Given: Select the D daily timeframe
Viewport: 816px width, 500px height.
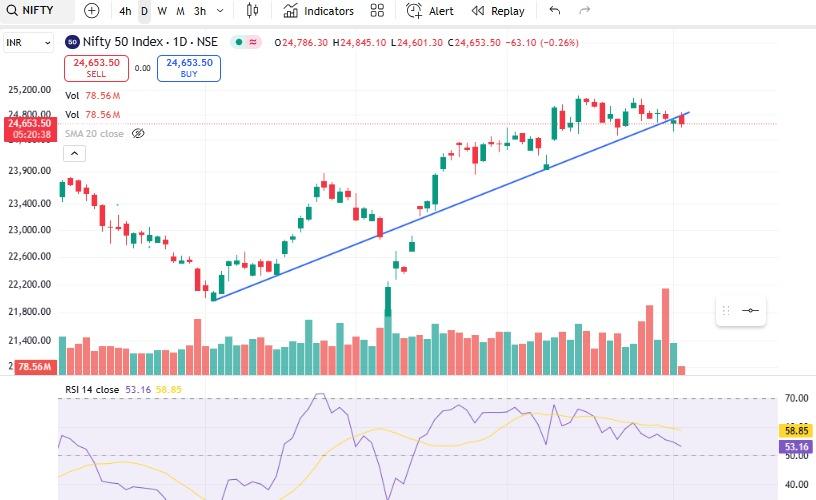Looking at the screenshot, I should tap(144, 11).
